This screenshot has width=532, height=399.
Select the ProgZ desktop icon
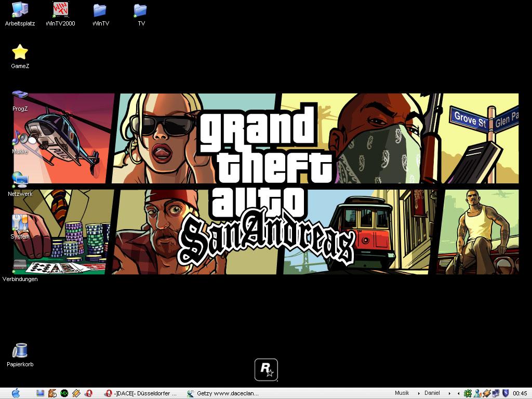[20, 101]
